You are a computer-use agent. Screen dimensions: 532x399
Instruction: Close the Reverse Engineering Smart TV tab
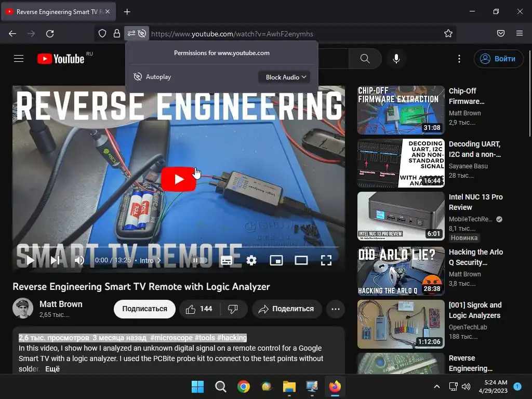pos(108,11)
